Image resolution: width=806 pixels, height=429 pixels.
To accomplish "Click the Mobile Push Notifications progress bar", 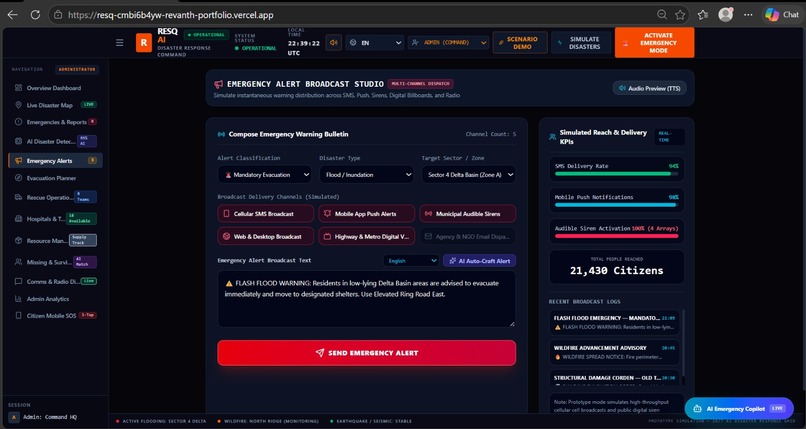I will (x=616, y=205).
